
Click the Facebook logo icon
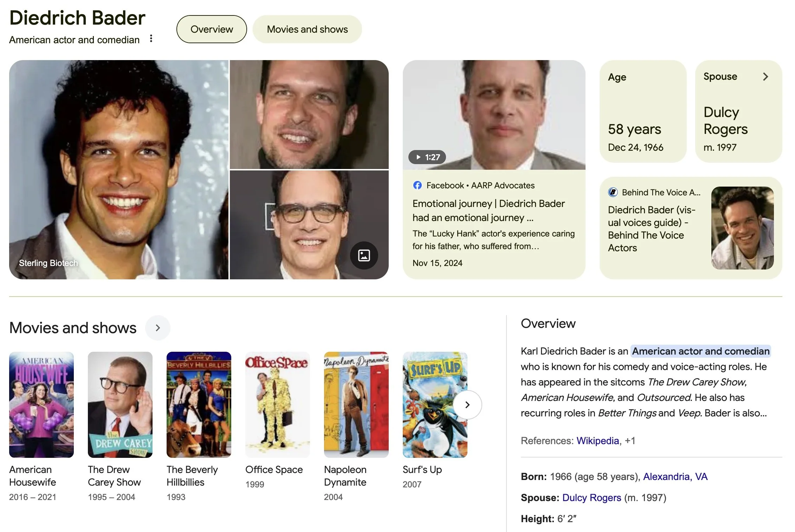417,185
